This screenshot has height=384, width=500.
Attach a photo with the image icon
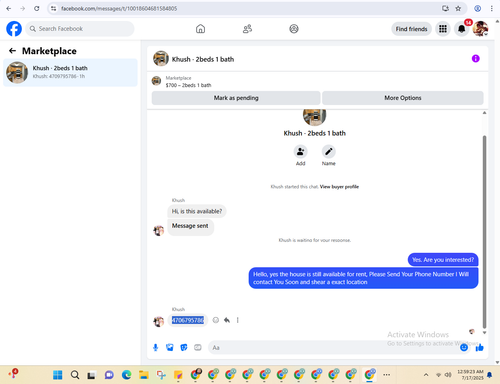click(x=170, y=348)
